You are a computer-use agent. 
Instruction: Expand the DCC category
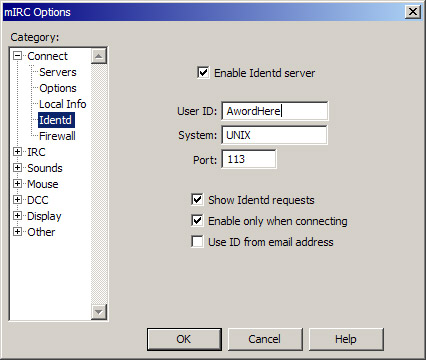[x=17, y=200]
